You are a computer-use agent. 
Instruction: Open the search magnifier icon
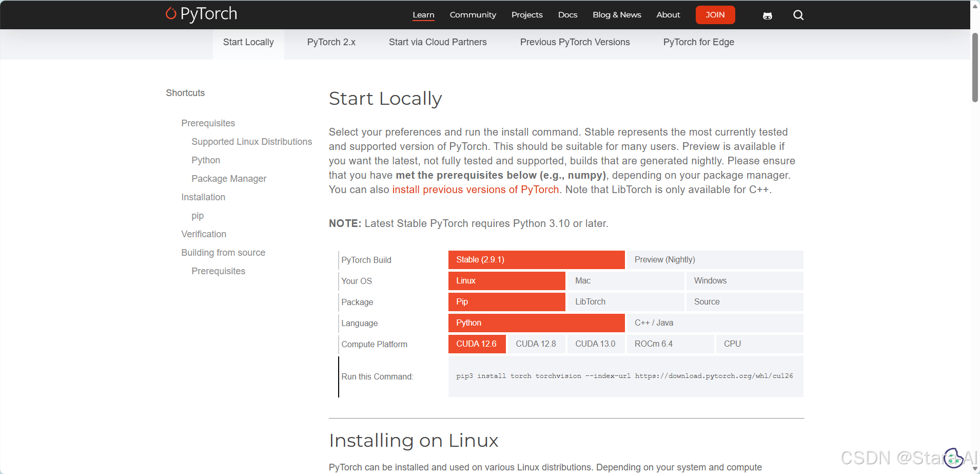pyautogui.click(x=798, y=15)
